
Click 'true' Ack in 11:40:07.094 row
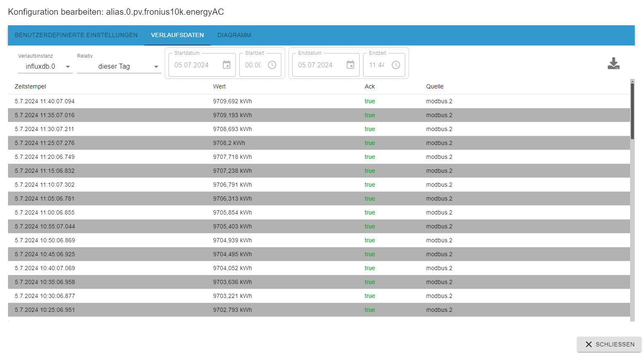click(x=370, y=101)
